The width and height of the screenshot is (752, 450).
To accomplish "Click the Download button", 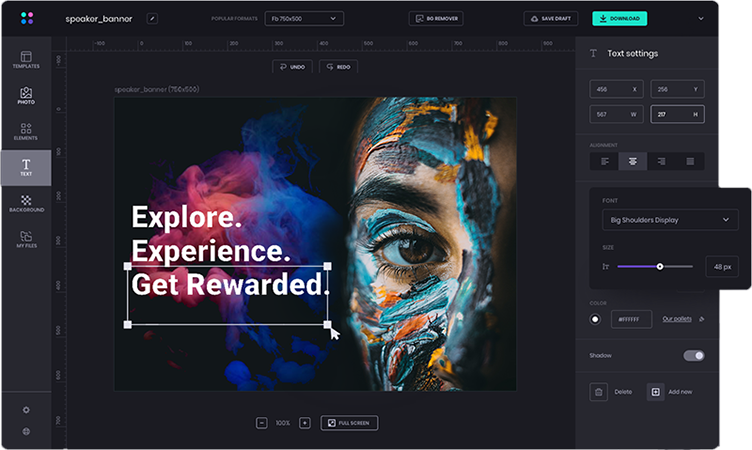I will [x=619, y=18].
